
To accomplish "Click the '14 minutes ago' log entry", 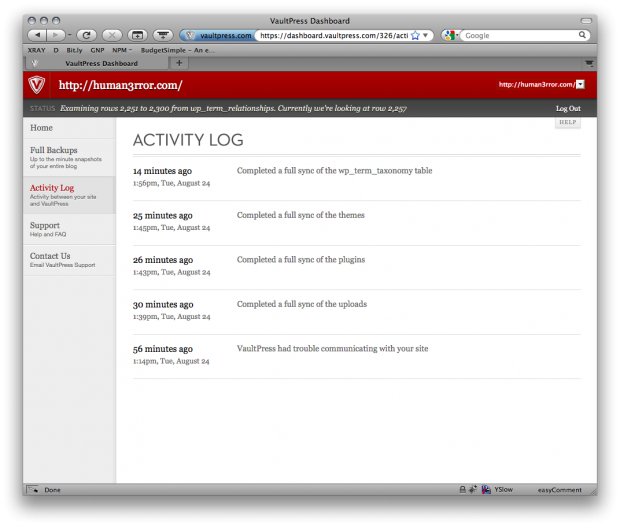I will point(162,171).
